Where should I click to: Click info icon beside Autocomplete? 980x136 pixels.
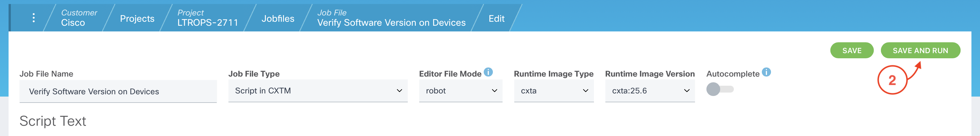tap(766, 72)
